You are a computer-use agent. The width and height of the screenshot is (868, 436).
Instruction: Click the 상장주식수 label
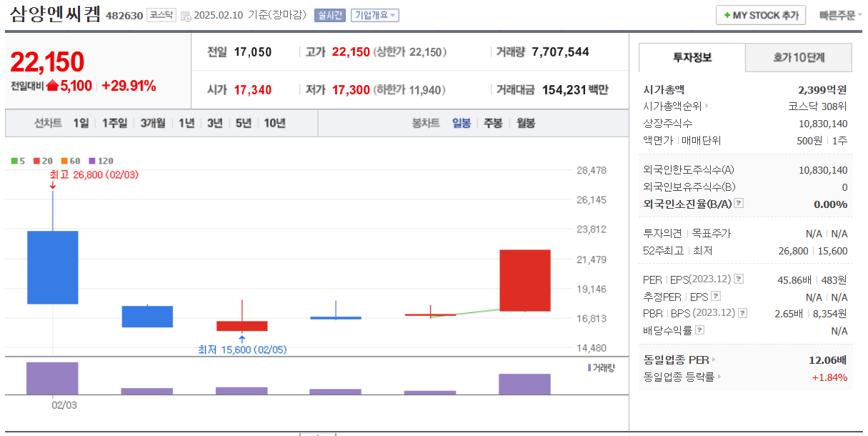668,124
